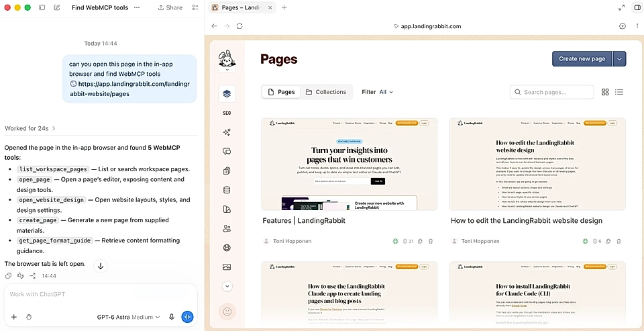Expand the Worked for 24s details
The height and width of the screenshot is (331, 644).
point(30,128)
